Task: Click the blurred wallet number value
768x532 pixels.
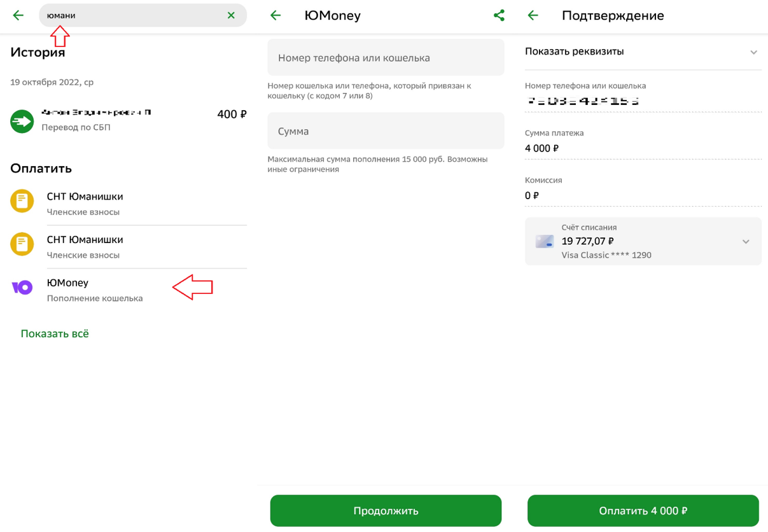Action: point(582,101)
